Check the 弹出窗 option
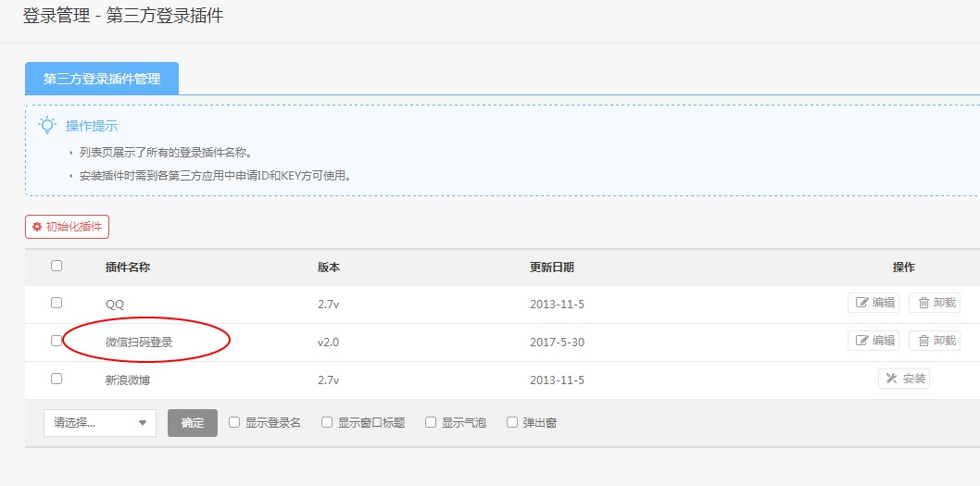This screenshot has height=486, width=980. 512,422
